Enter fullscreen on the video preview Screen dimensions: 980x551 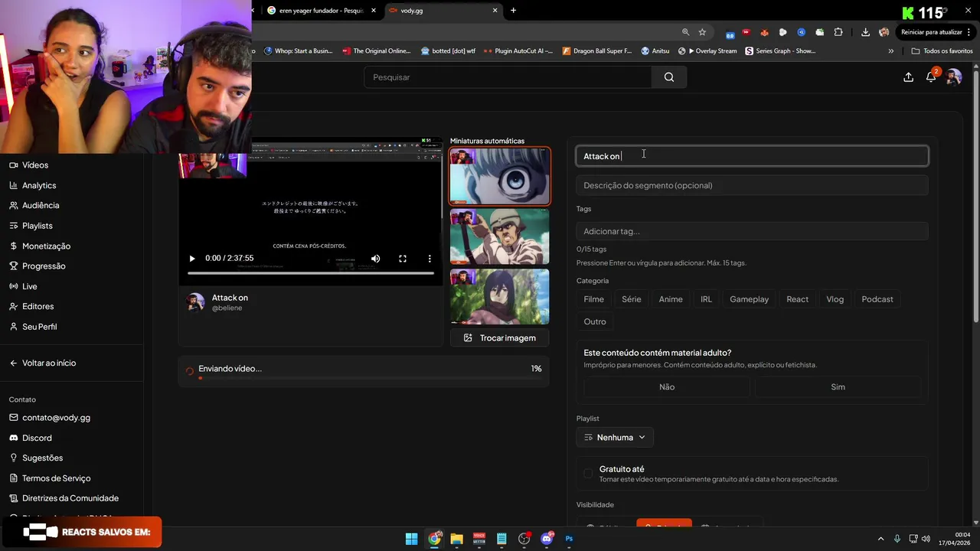click(403, 259)
